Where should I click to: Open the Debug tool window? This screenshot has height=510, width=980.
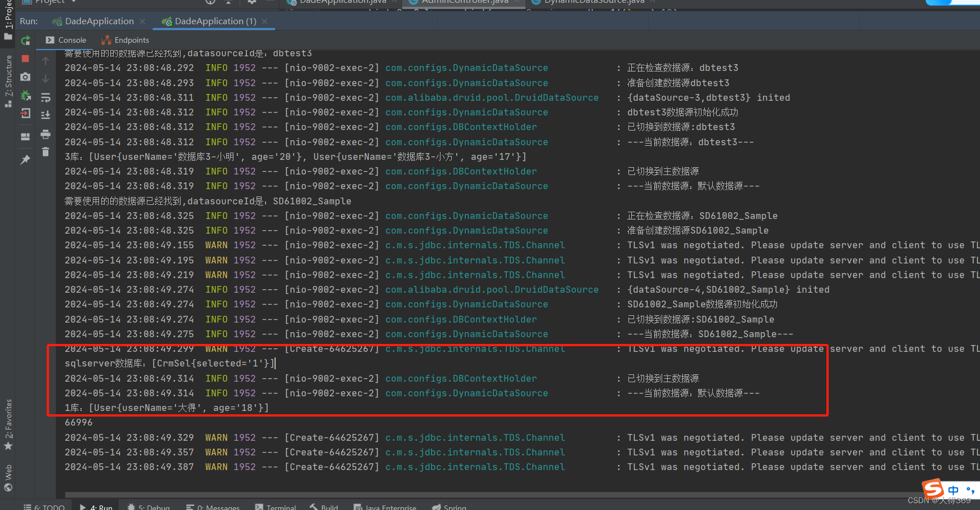click(x=149, y=507)
